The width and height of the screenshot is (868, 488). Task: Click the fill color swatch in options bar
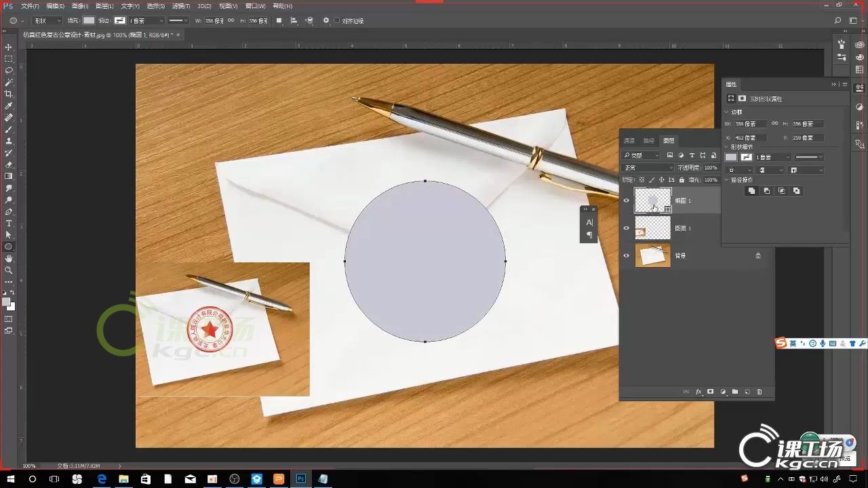pyautogui.click(x=89, y=20)
